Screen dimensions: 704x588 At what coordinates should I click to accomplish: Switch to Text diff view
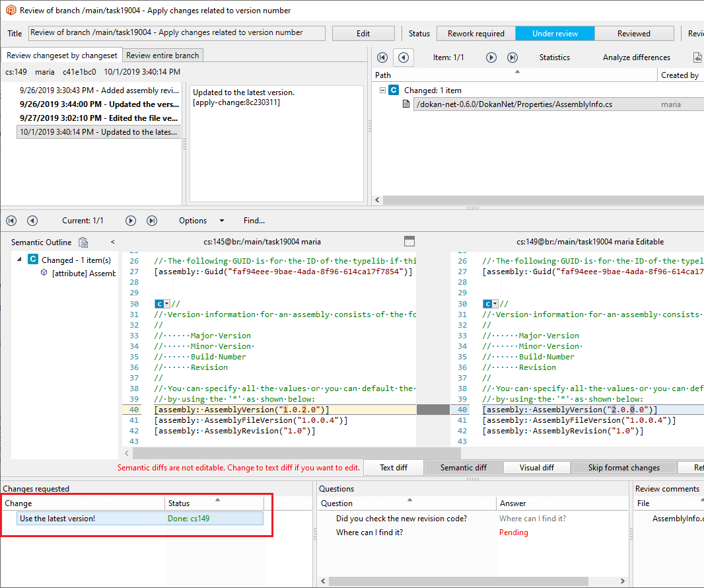tap(393, 467)
